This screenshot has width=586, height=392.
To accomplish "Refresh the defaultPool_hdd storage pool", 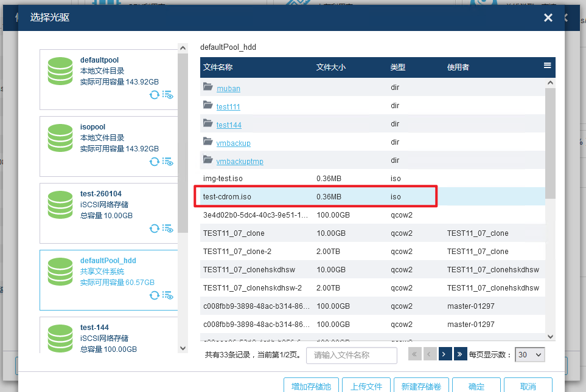I will pos(155,295).
